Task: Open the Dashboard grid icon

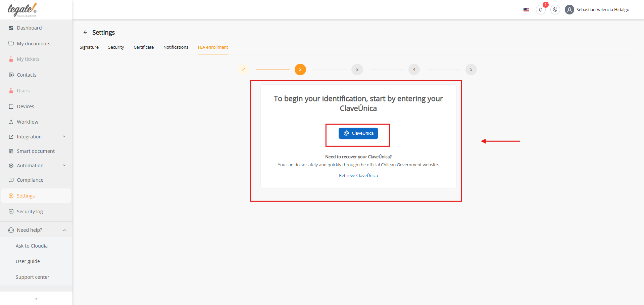Action: [x=11, y=28]
